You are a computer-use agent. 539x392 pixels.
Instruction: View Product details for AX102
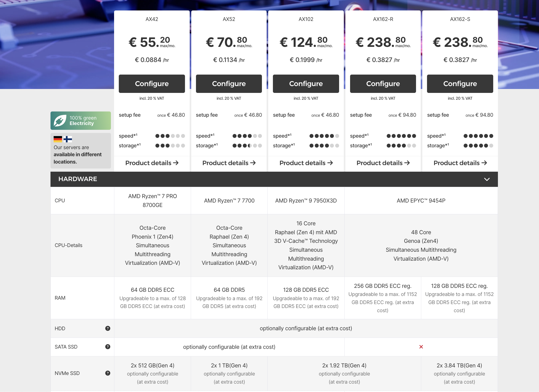coord(306,163)
